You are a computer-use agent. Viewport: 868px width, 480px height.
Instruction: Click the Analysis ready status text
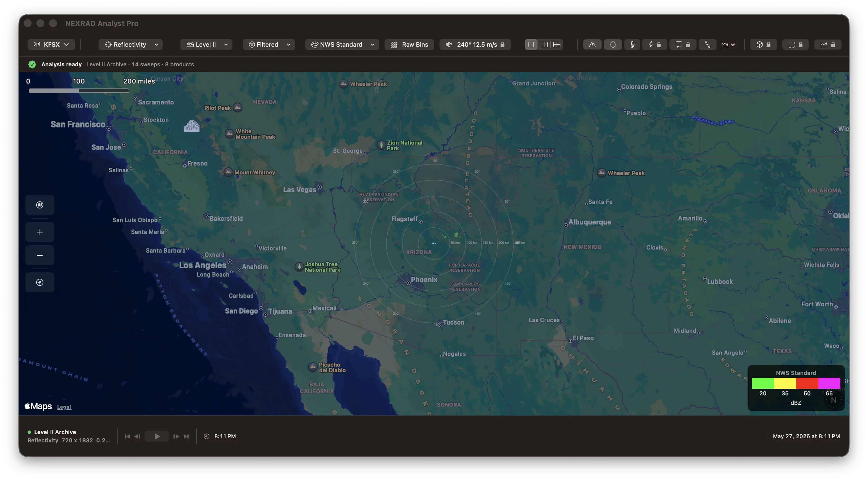click(x=61, y=64)
